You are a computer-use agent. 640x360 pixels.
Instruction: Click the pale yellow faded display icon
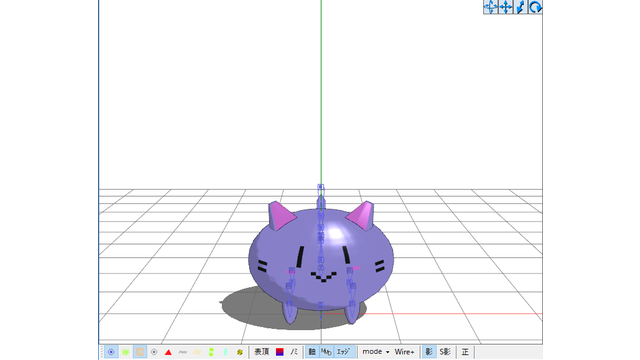197,352
